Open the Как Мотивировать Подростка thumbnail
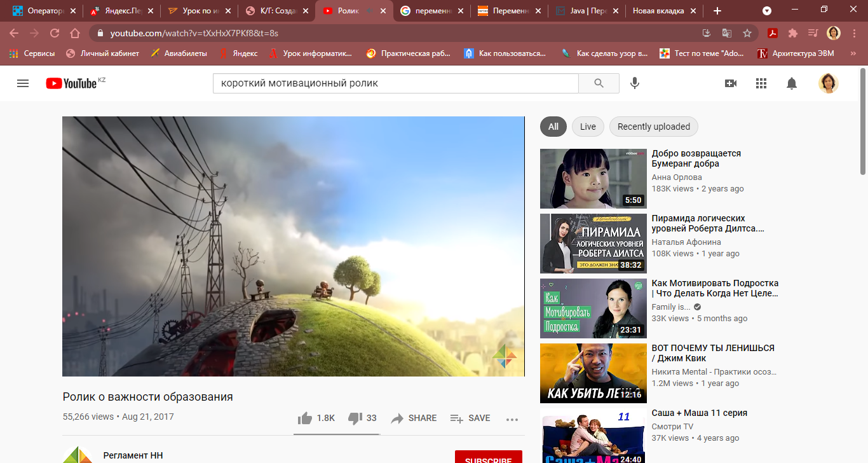This screenshot has height=463, width=868. (x=593, y=308)
